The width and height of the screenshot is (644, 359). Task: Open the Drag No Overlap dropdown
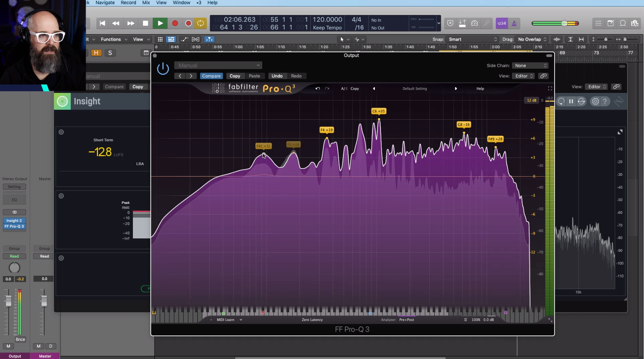coord(531,39)
